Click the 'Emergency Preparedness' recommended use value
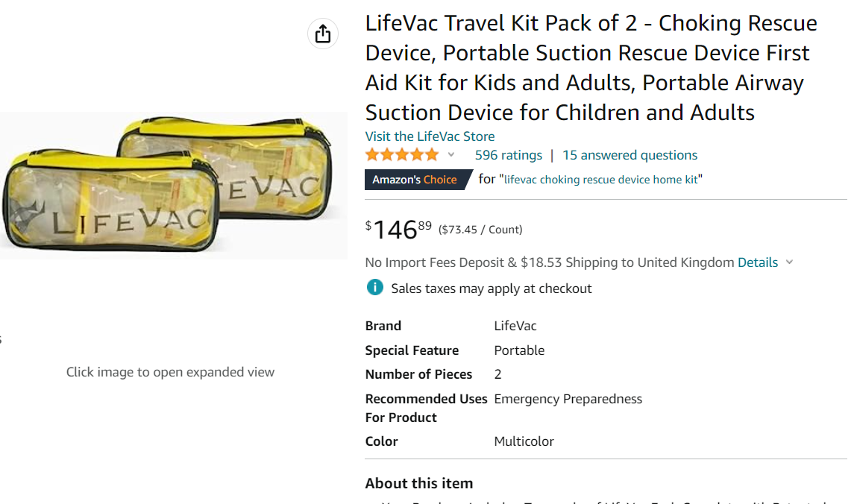 coord(568,399)
